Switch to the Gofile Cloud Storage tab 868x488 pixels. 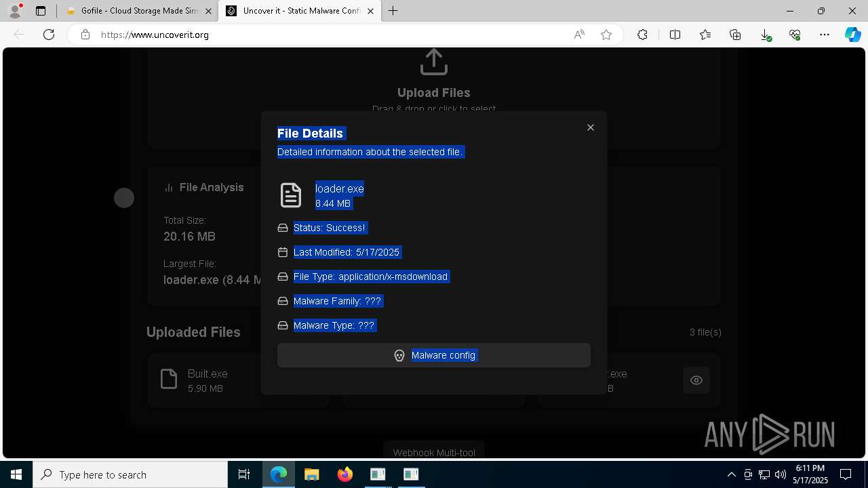139,11
